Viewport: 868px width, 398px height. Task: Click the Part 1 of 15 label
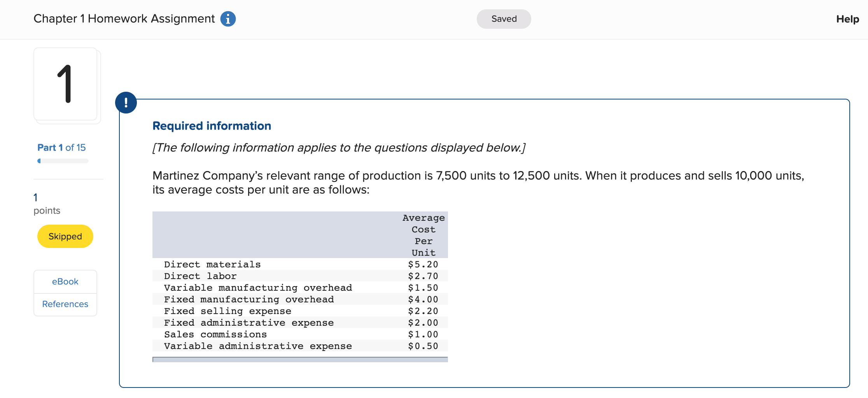61,148
